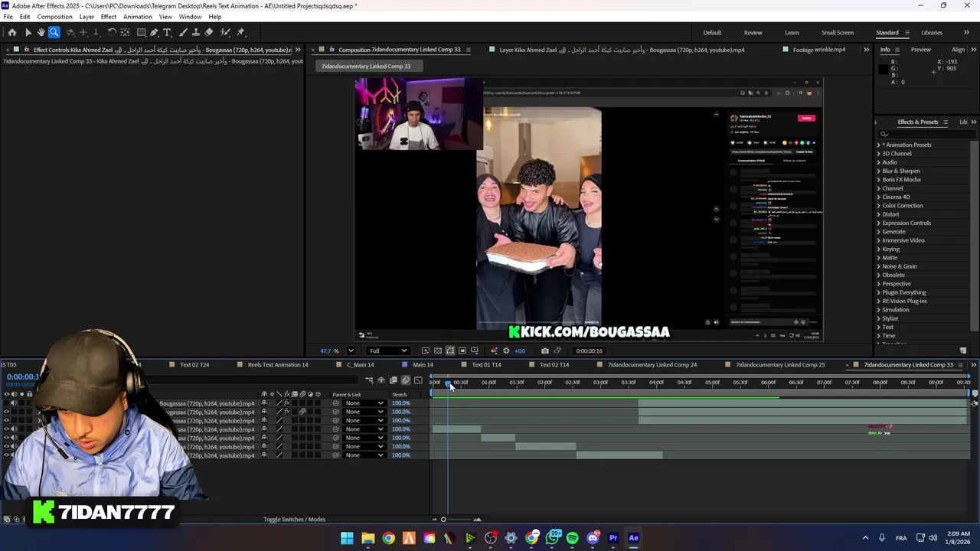Screen dimensions: 980x551
Task: Click the timeline zoom slider handle
Action: pyautogui.click(x=443, y=520)
